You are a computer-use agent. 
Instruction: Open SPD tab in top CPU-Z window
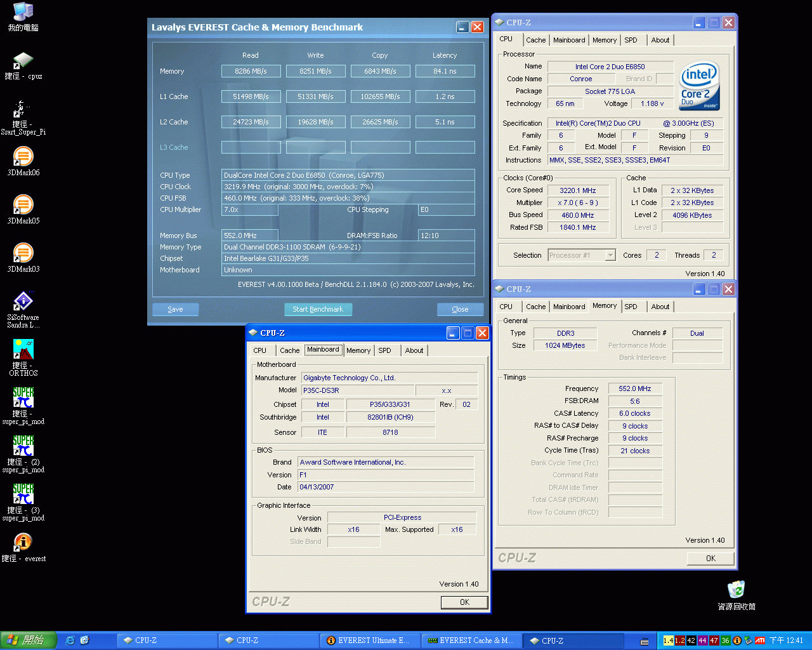click(631, 40)
